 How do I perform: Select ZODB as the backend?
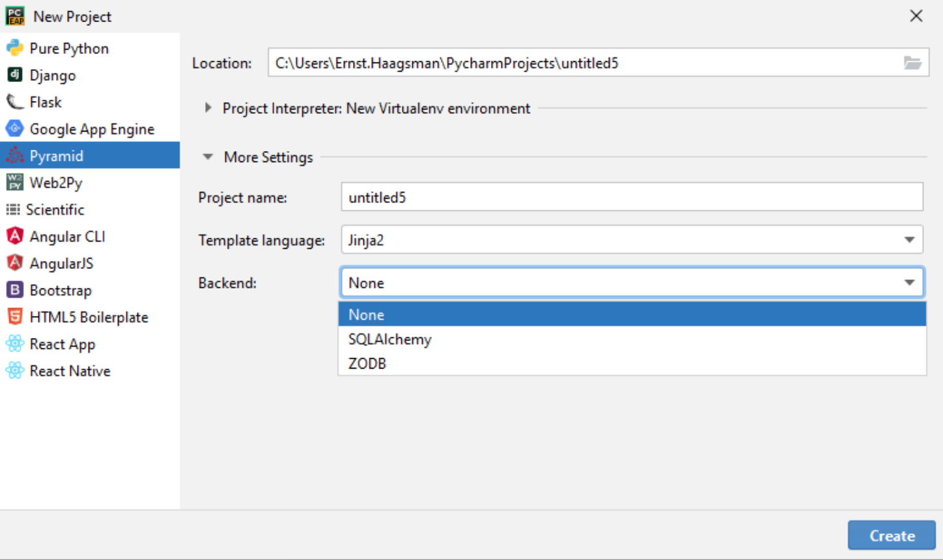click(x=632, y=363)
